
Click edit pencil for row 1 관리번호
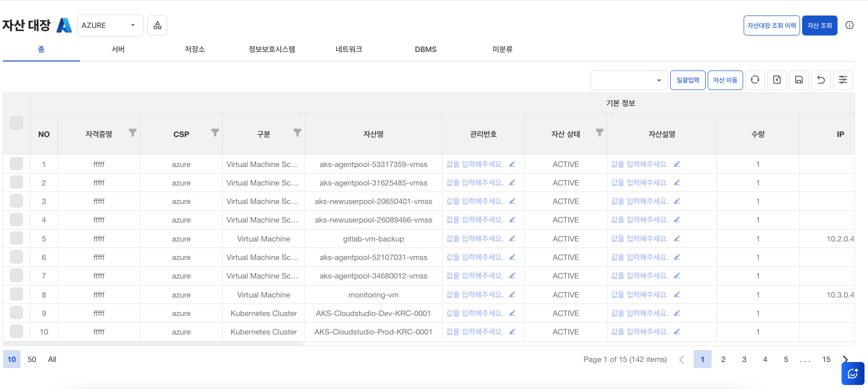[512, 164]
